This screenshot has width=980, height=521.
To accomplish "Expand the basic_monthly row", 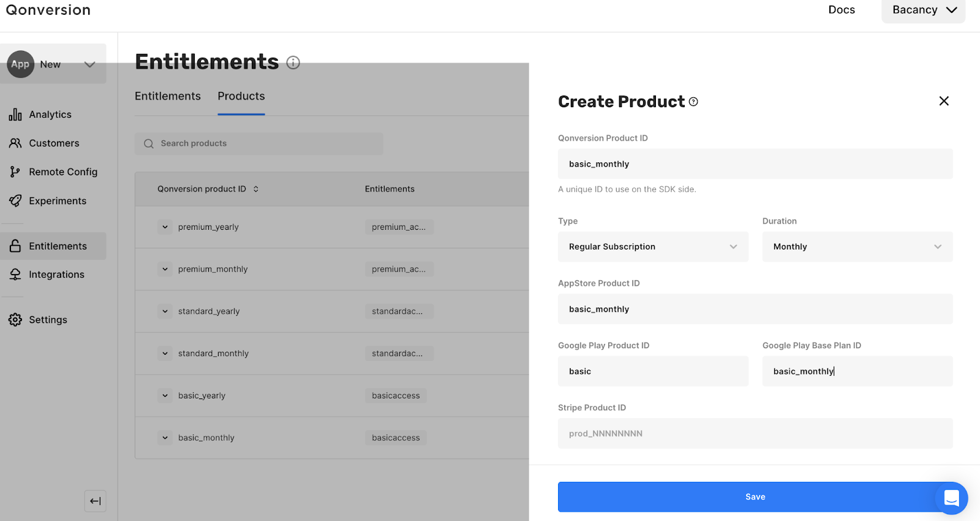I will click(x=165, y=438).
